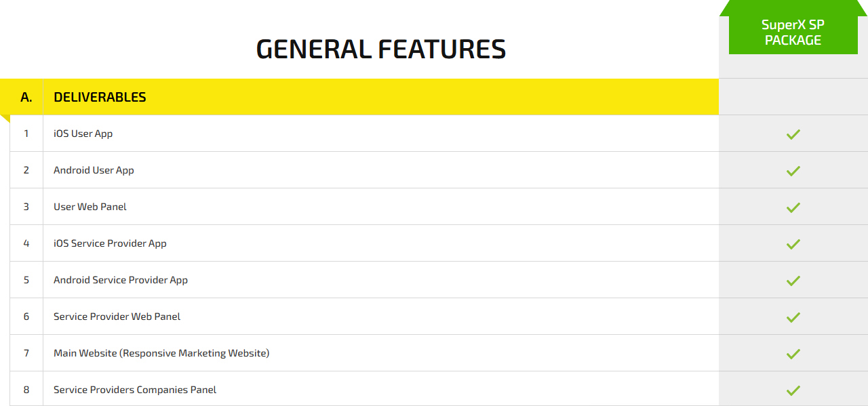This screenshot has width=868, height=406.
Task: Click the Service Provider Web Panel checkmark
Action: [x=793, y=317]
